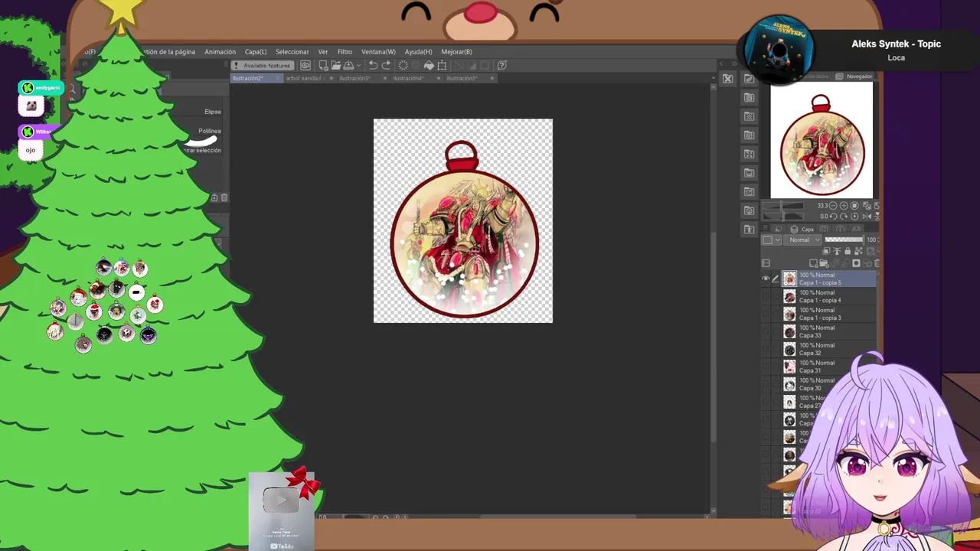Create a new canvas from toolbar

[323, 65]
